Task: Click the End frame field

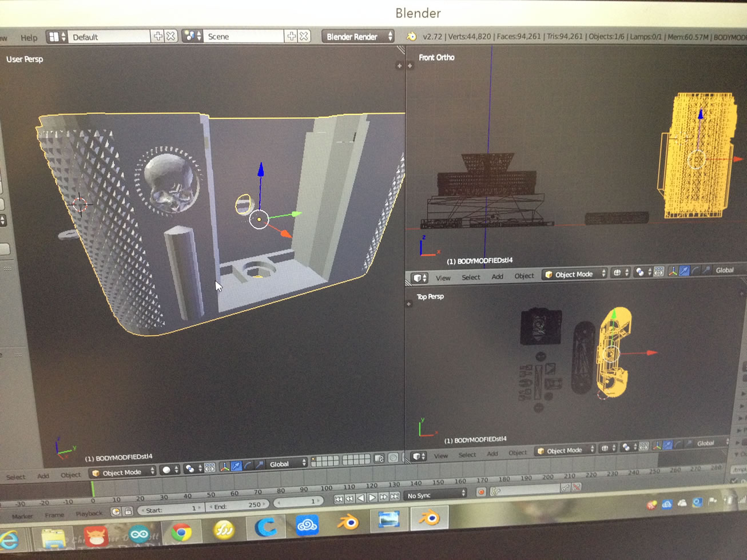Action: point(237,506)
